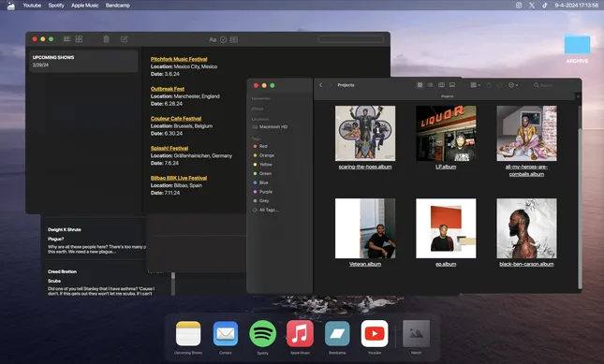Select gallery view in Finder toolbar
The height and width of the screenshot is (364, 604).
[x=452, y=85]
